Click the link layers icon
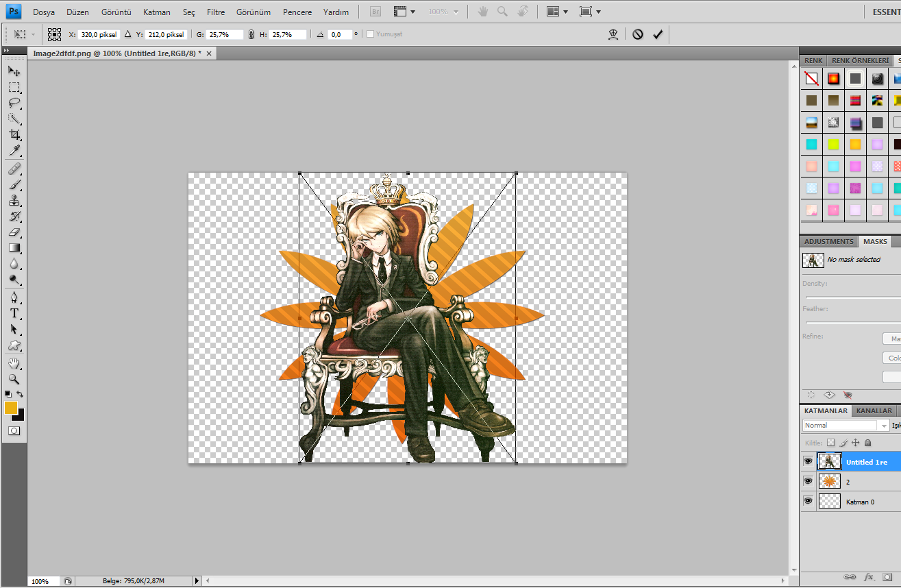 [850, 577]
